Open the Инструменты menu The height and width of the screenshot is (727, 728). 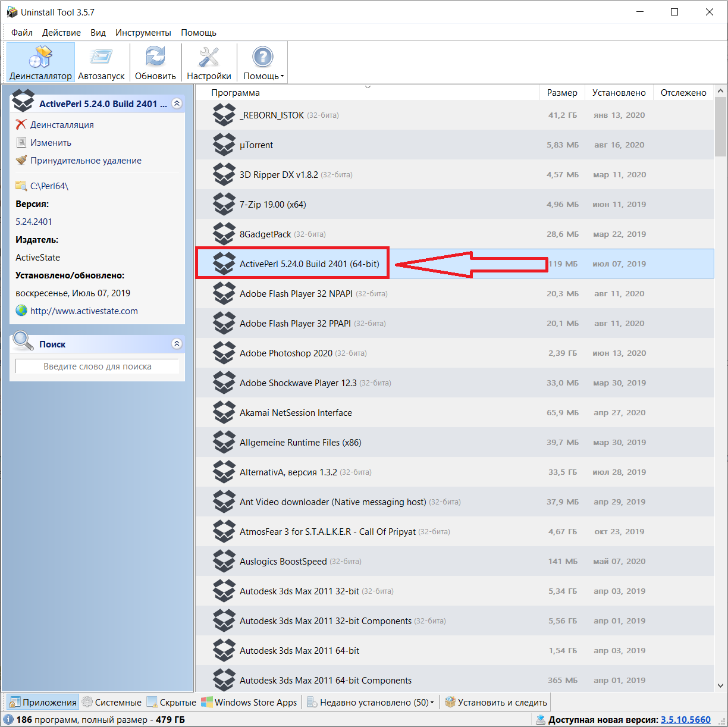pyautogui.click(x=143, y=33)
